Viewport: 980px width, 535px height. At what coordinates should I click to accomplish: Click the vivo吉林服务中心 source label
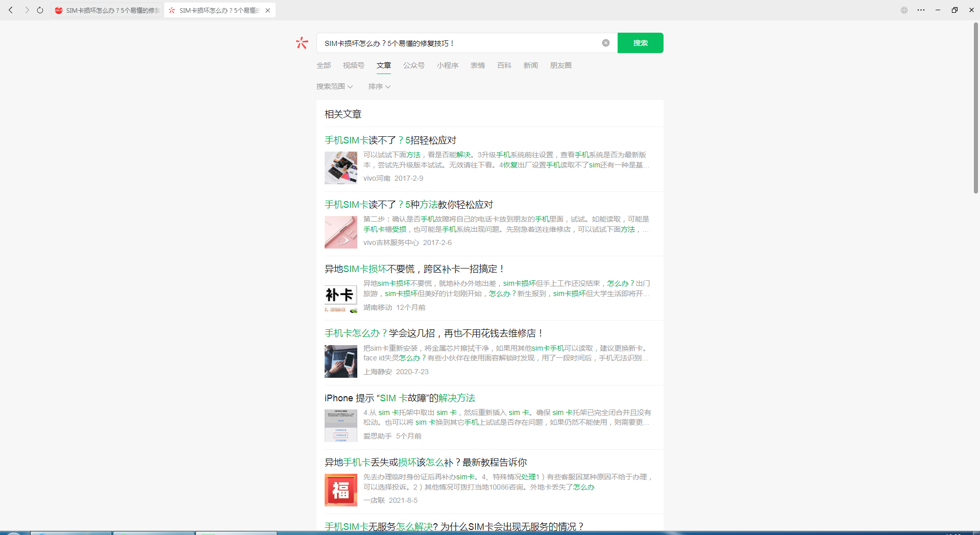[x=391, y=242]
